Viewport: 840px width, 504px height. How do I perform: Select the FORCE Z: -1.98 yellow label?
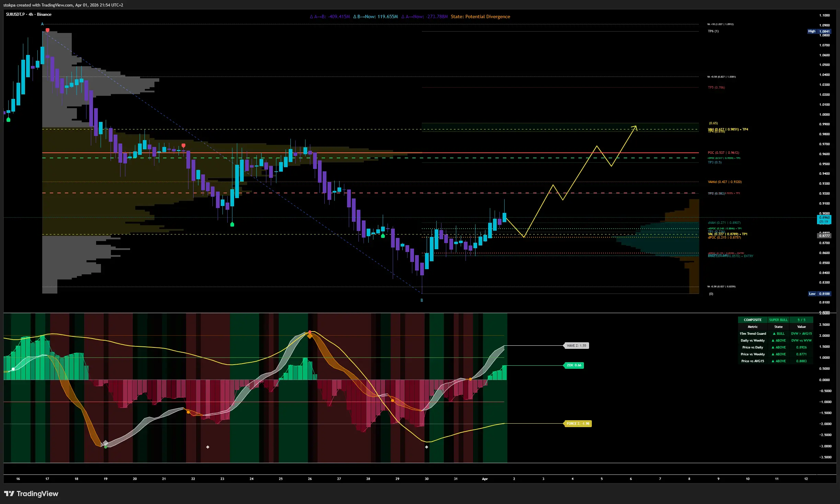[578, 424]
